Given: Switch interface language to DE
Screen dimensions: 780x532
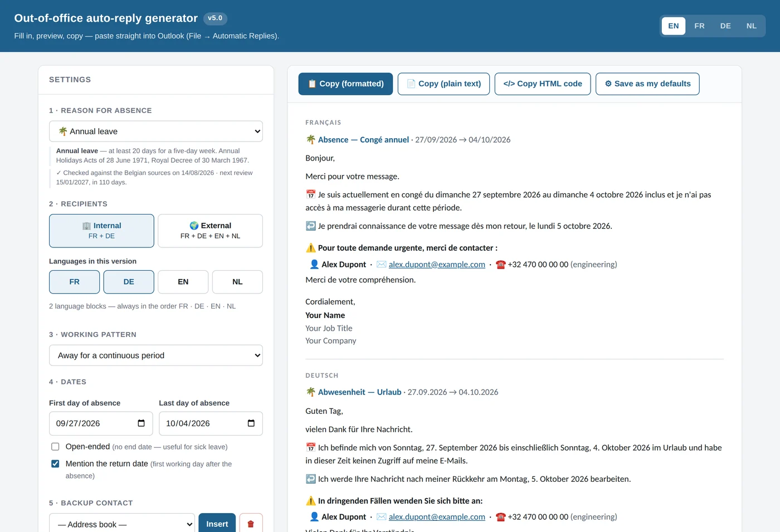Looking at the screenshot, I should coord(725,26).
